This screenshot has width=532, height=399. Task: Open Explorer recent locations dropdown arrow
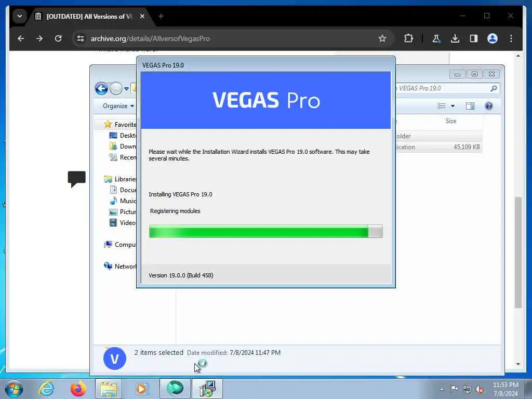pyautogui.click(x=126, y=89)
